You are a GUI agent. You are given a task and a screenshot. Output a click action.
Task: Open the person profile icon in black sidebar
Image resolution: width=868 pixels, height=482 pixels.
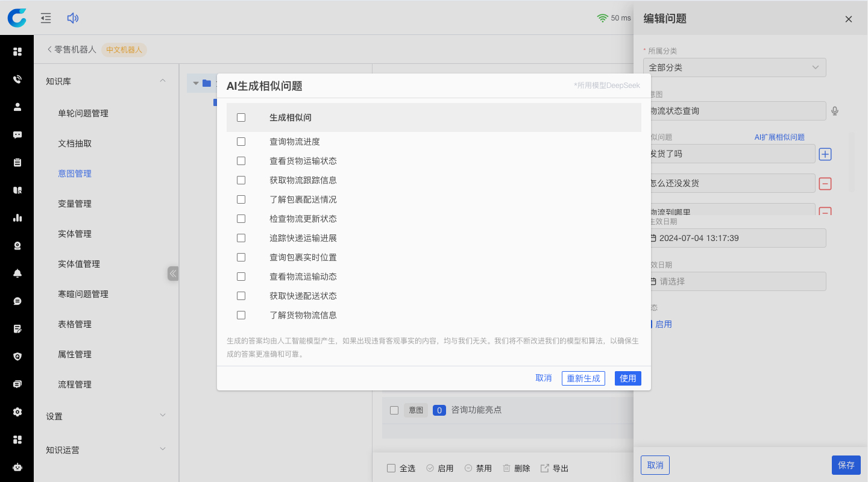pyautogui.click(x=17, y=107)
